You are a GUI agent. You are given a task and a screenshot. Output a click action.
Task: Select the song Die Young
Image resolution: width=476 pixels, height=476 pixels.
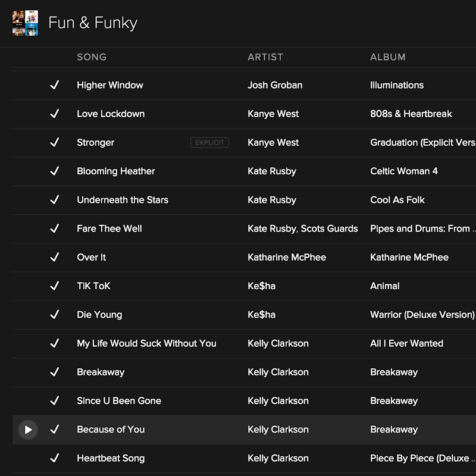coord(99,315)
